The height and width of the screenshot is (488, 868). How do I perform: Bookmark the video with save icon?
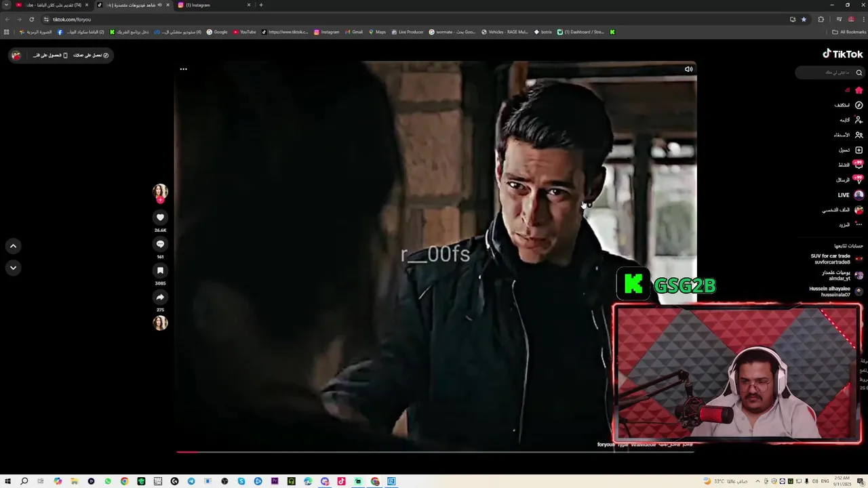pos(160,270)
